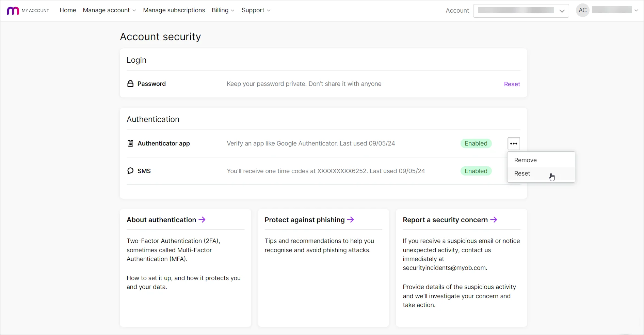Go to the Home page
This screenshot has width=644, height=335.
[68, 11]
